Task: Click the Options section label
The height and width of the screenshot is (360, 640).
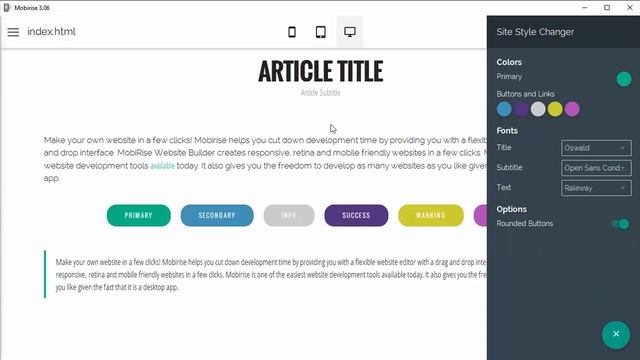Action: pos(511,209)
